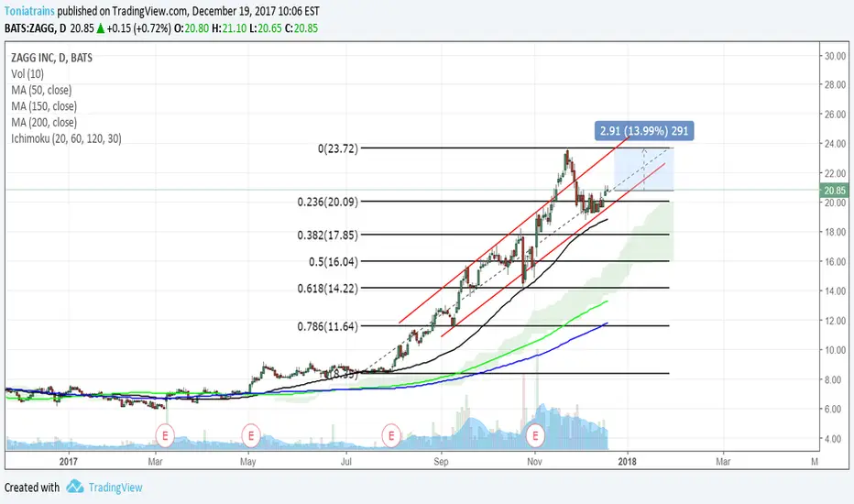Click the Nov time axis label
Image resolution: width=854 pixels, height=504 pixels.
[535, 462]
